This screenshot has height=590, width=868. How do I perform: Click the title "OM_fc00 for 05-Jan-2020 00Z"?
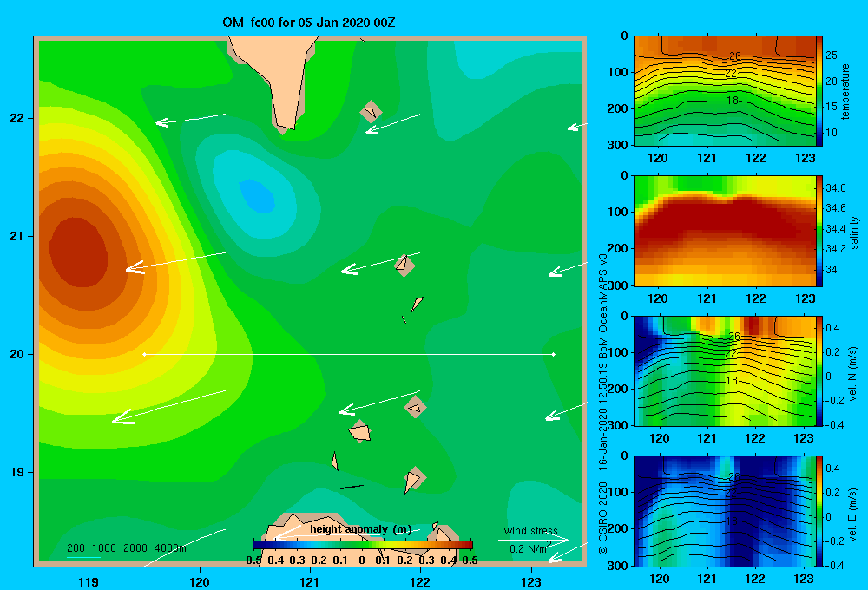[309, 23]
